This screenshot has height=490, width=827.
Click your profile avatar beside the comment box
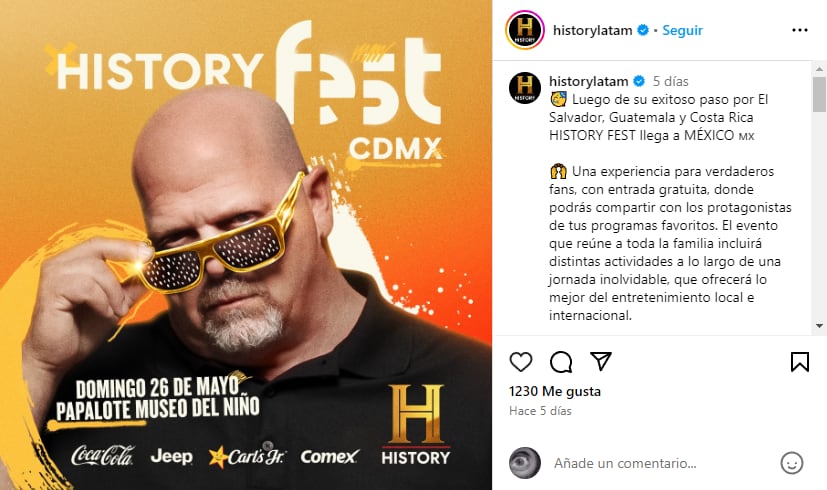(525, 463)
